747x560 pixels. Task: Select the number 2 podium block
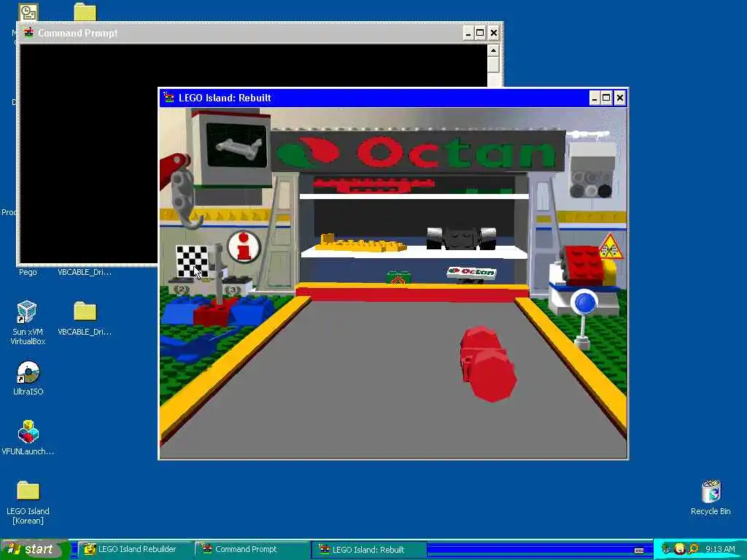pyautogui.click(x=182, y=287)
